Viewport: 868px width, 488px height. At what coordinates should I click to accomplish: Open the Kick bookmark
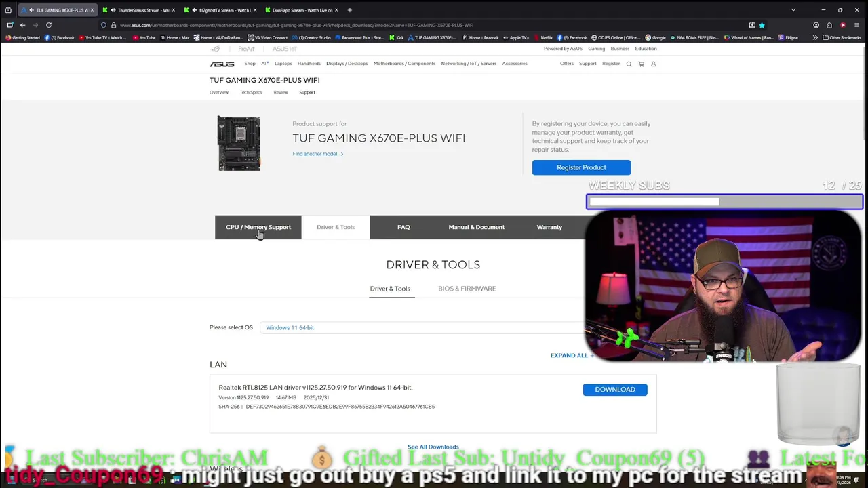[397, 38]
